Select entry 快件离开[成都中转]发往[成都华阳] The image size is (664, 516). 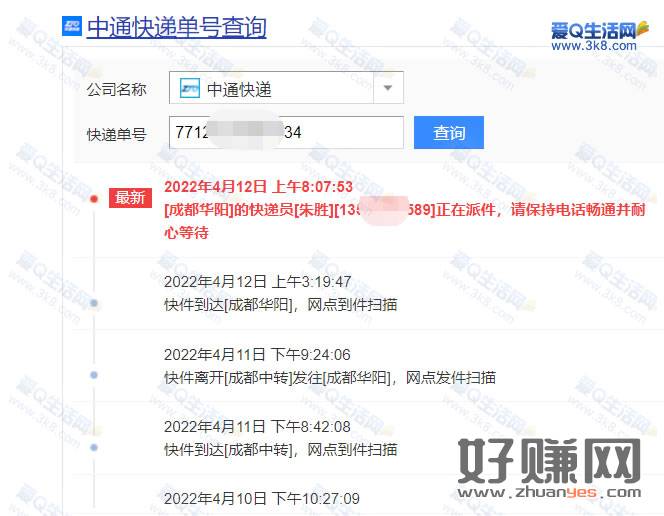point(330,377)
